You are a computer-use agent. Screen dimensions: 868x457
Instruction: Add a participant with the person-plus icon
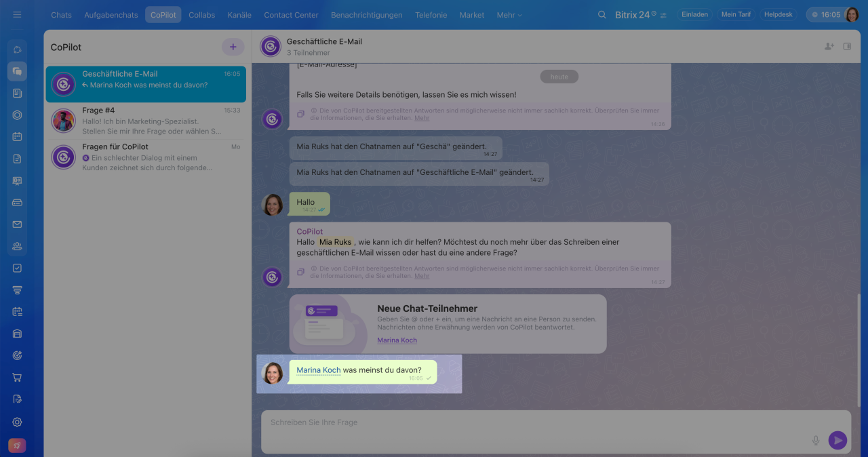point(829,46)
